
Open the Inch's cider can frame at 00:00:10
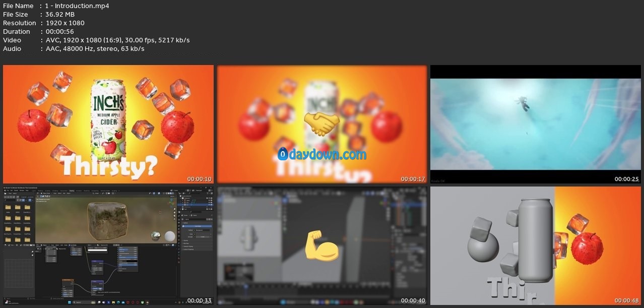(108, 124)
